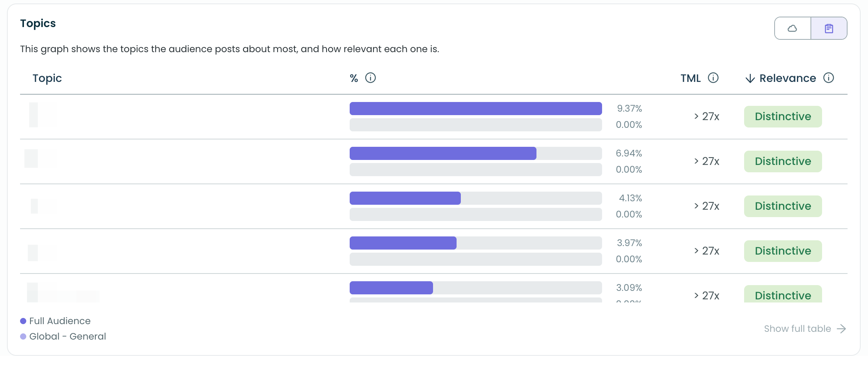Toggle Global - General legend item
The image size is (868, 367).
click(x=63, y=336)
